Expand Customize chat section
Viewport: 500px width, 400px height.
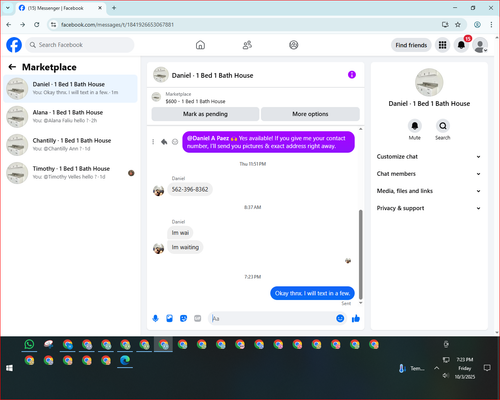429,157
